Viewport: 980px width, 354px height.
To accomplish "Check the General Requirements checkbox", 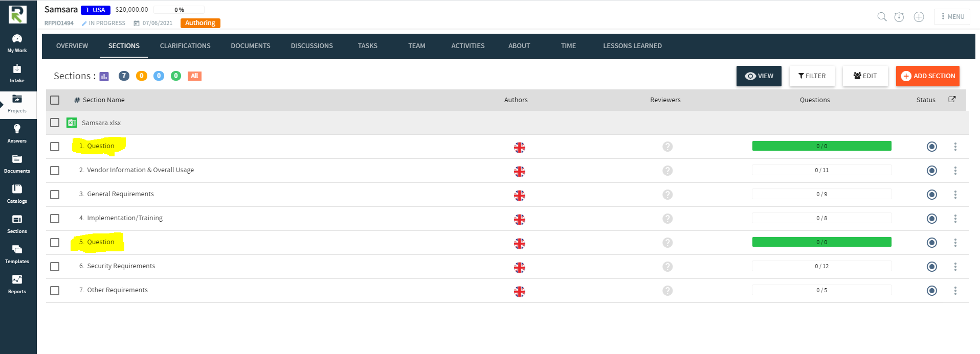I will click(55, 195).
